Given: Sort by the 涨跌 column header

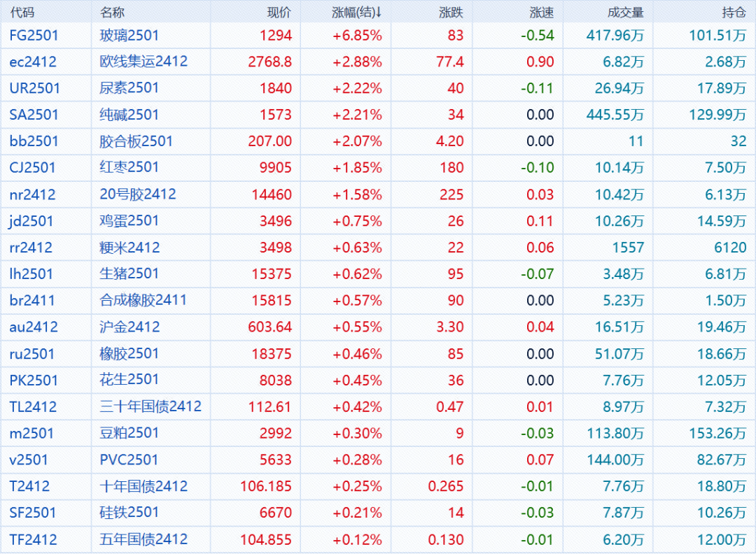Looking at the screenshot, I should coord(451,13).
